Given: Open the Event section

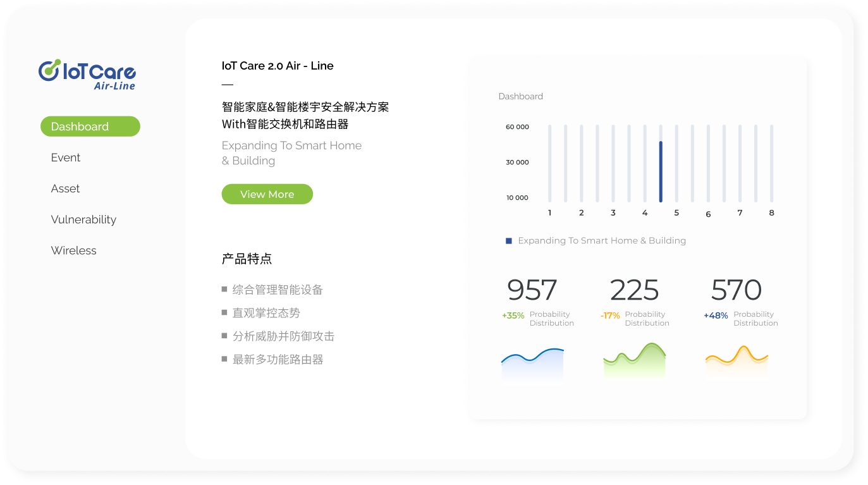Looking at the screenshot, I should coord(66,157).
